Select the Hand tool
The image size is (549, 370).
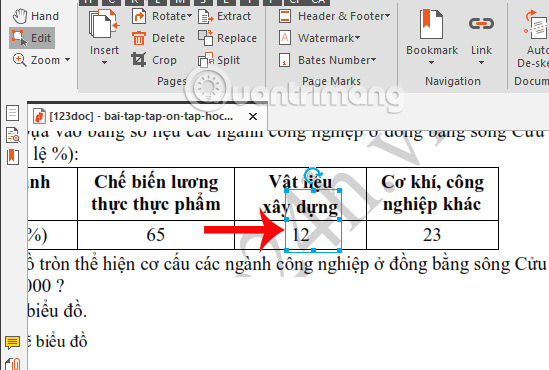click(x=35, y=16)
